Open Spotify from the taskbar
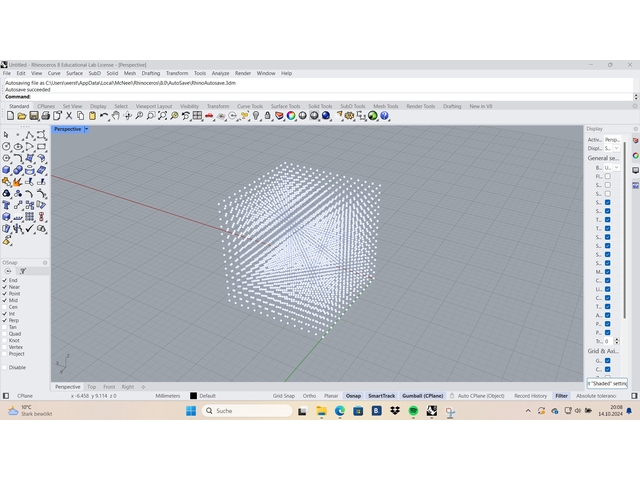This screenshot has width=640, height=480. [x=413, y=411]
